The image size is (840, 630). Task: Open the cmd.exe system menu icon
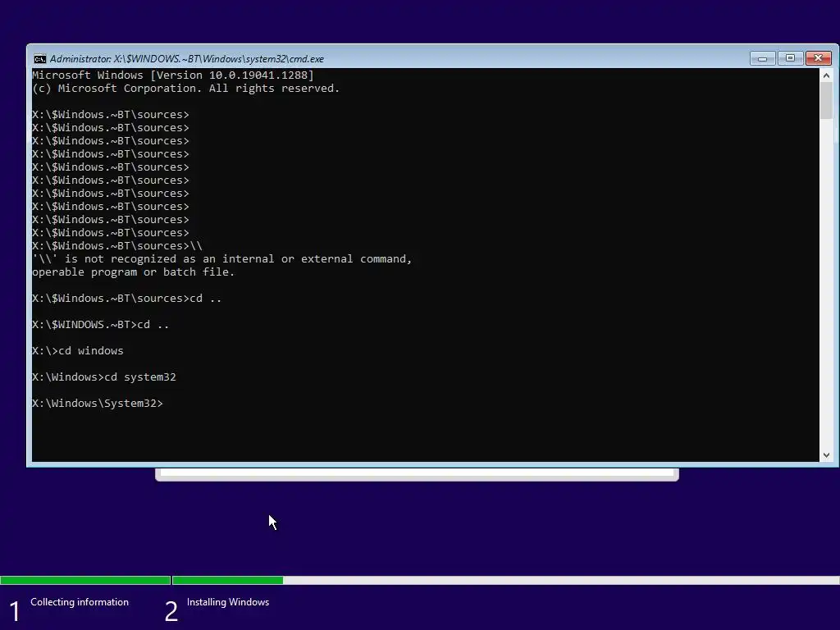click(39, 59)
